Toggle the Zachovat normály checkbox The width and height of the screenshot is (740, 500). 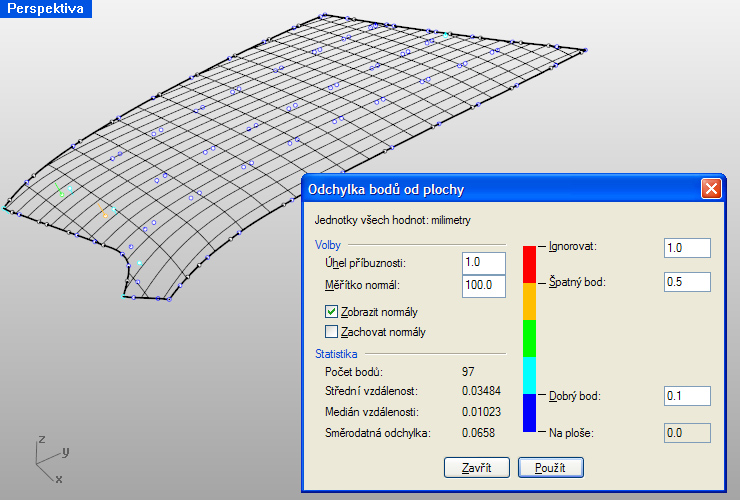pyautogui.click(x=332, y=331)
